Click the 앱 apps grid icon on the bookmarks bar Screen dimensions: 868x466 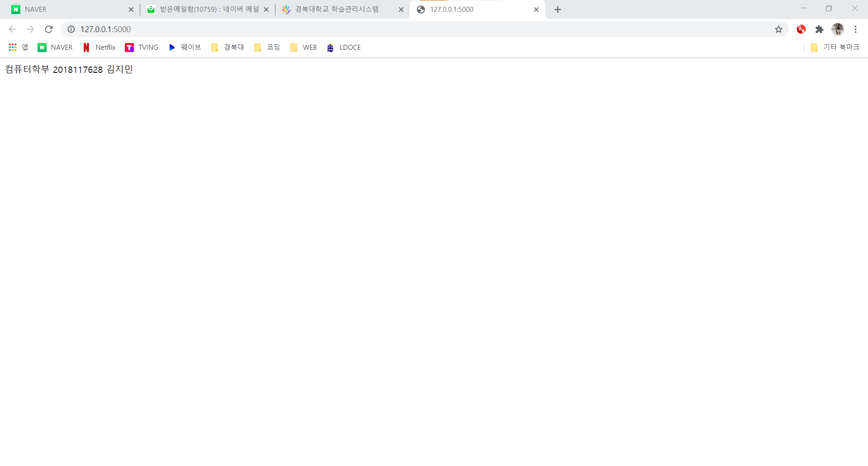(x=18, y=47)
